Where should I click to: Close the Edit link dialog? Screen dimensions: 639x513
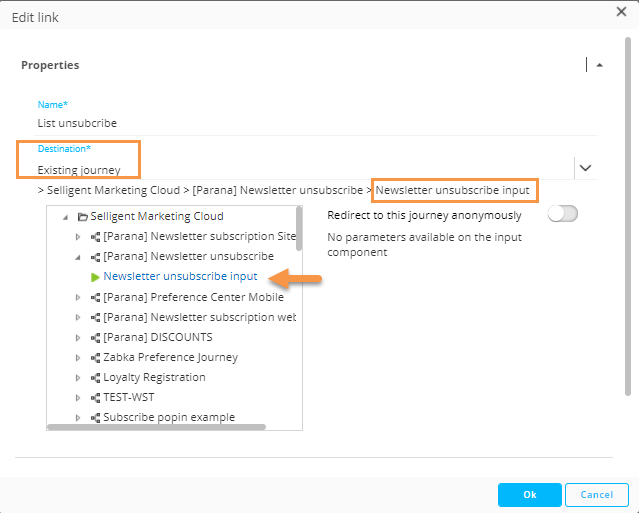[x=620, y=11]
